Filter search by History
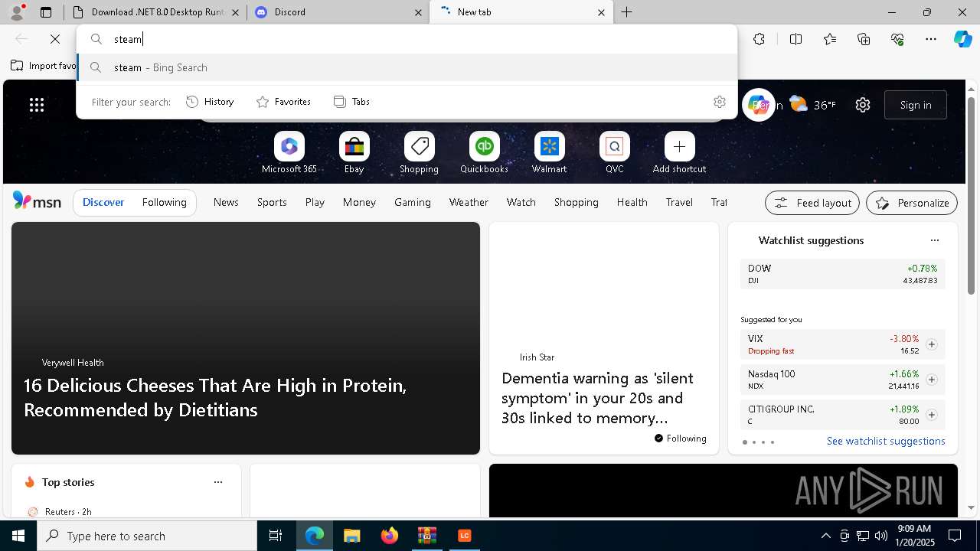This screenshot has height=551, width=980. pyautogui.click(x=211, y=102)
